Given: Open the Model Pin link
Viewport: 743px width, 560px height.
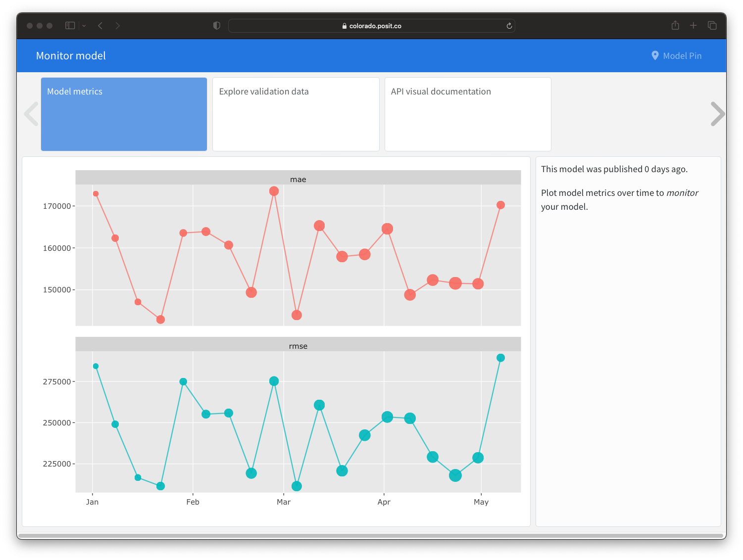Looking at the screenshot, I should pyautogui.click(x=682, y=56).
